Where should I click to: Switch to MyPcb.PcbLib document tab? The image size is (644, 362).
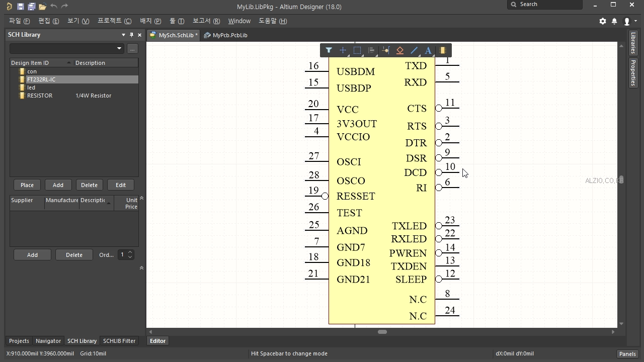[x=225, y=35]
